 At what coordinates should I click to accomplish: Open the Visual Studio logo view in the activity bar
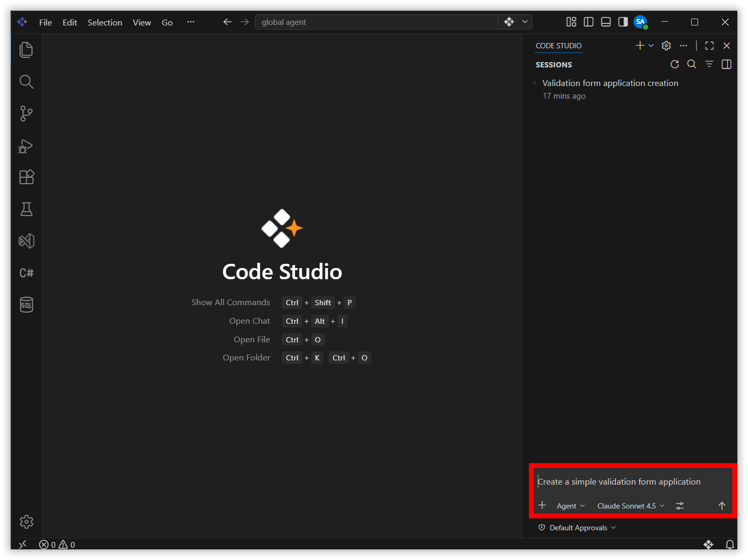[x=26, y=241]
